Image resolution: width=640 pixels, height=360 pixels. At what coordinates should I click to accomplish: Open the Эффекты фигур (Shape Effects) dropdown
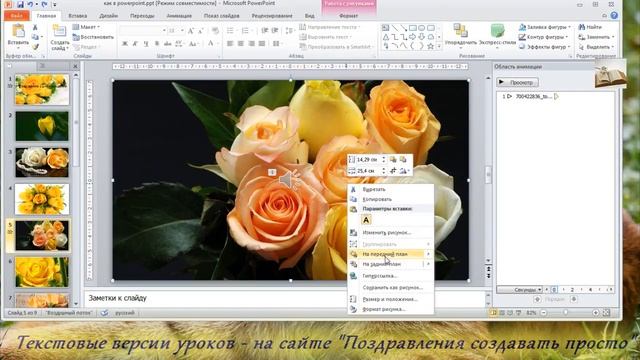click(x=545, y=47)
